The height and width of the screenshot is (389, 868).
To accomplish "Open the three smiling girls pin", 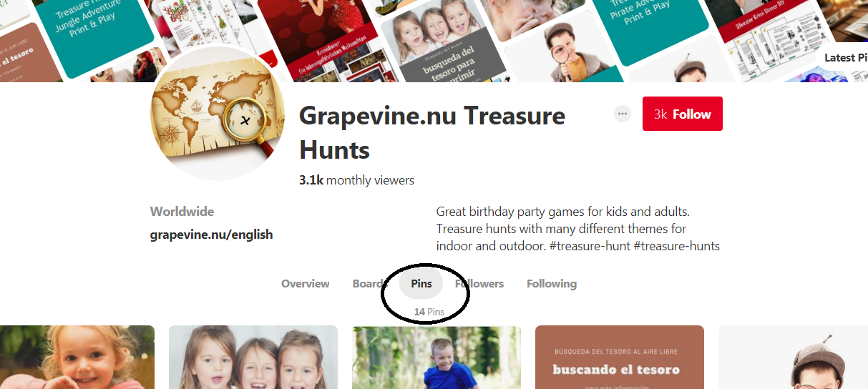I will [x=253, y=357].
